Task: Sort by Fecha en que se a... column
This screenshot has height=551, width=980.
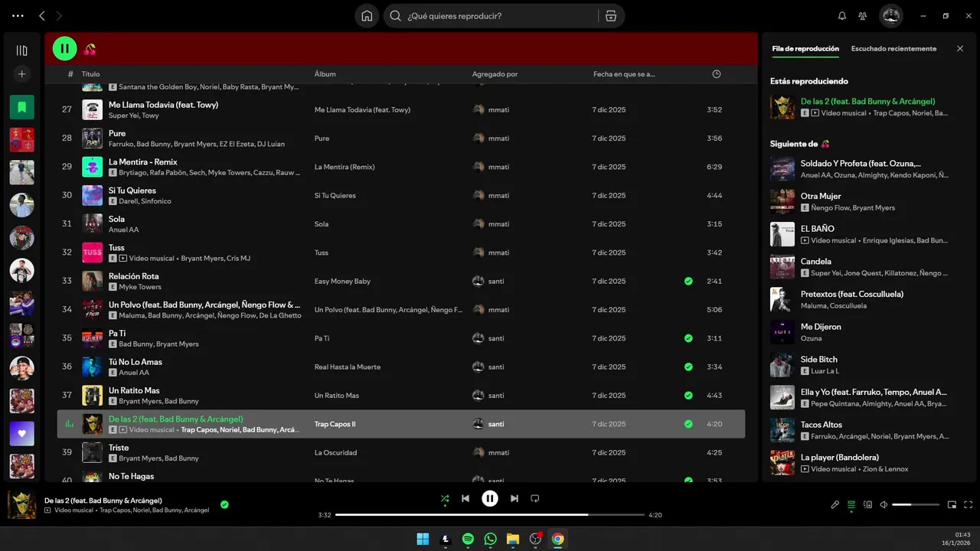Action: click(624, 74)
